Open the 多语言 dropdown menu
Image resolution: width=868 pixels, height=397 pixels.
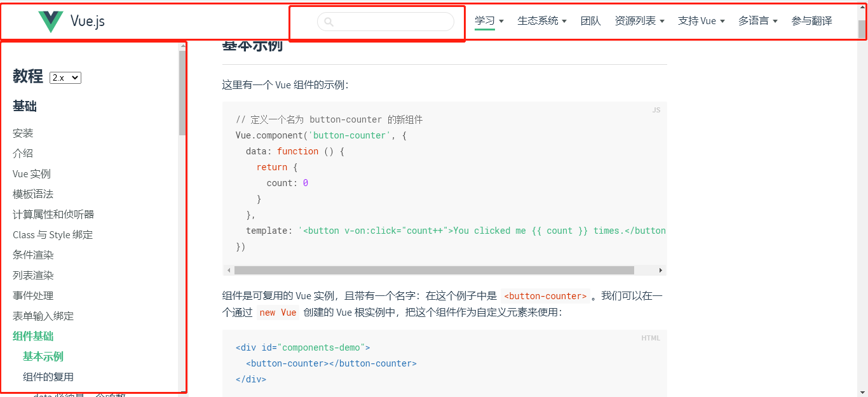[758, 21]
